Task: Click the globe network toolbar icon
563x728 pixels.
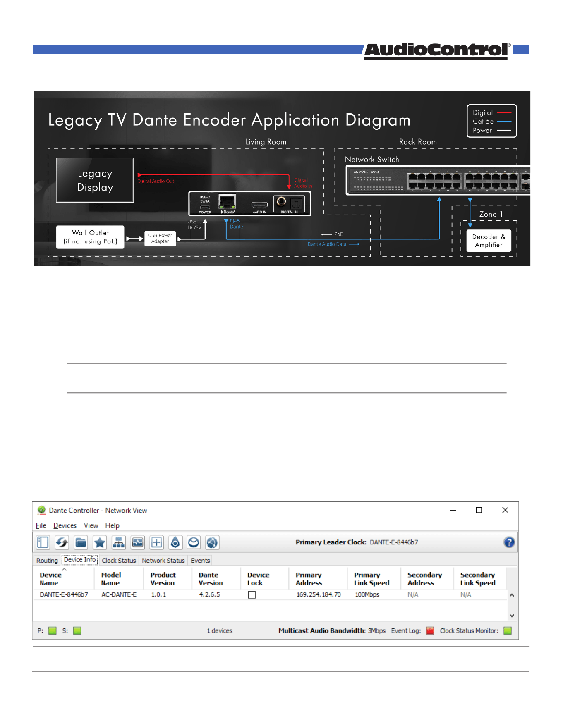Action: click(x=212, y=542)
